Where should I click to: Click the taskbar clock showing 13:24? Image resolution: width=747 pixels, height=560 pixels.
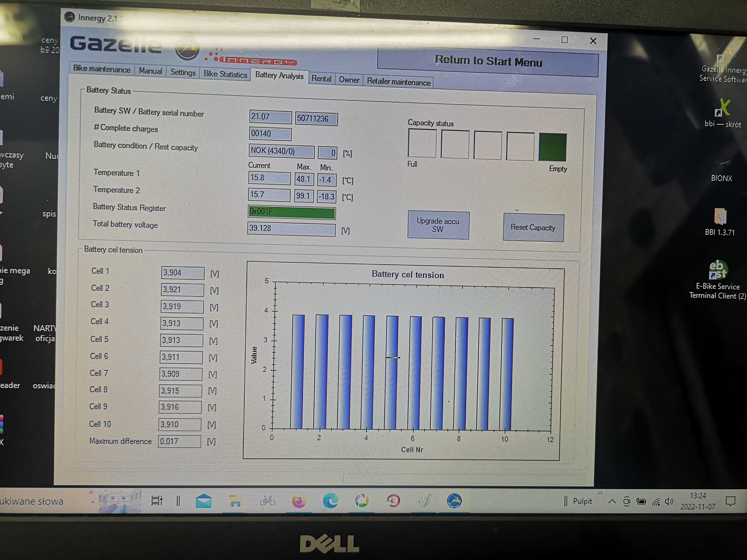(x=698, y=501)
